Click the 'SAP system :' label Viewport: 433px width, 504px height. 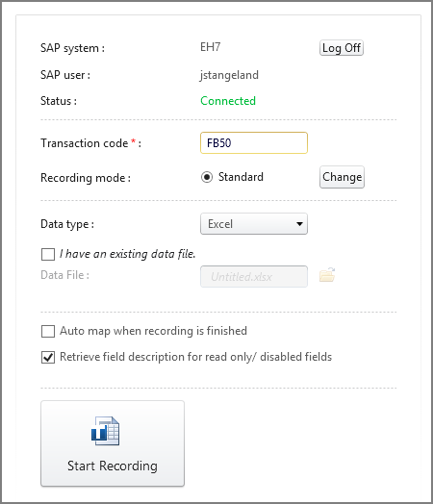72,48
